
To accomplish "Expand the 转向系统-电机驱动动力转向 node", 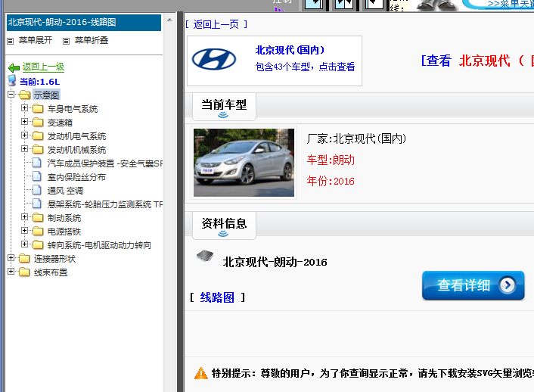I will point(24,244).
